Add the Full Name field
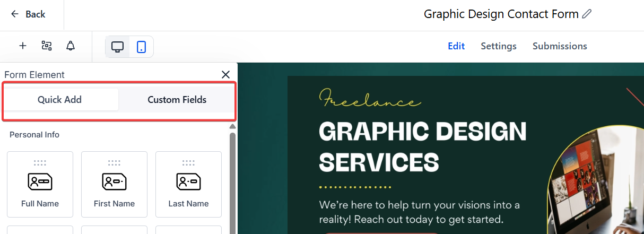644x234 pixels. click(40, 184)
